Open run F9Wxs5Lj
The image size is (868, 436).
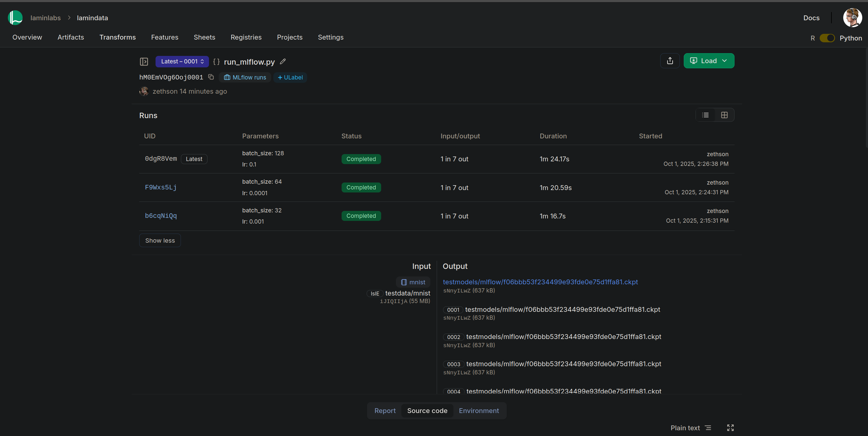(161, 188)
